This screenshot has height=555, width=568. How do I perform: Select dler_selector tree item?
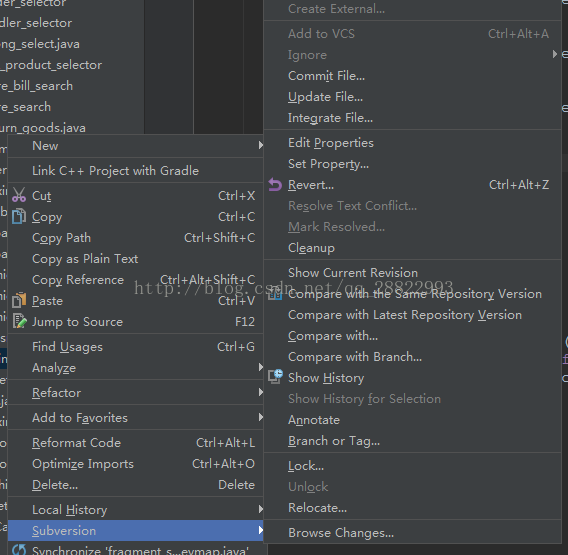click(x=36, y=23)
